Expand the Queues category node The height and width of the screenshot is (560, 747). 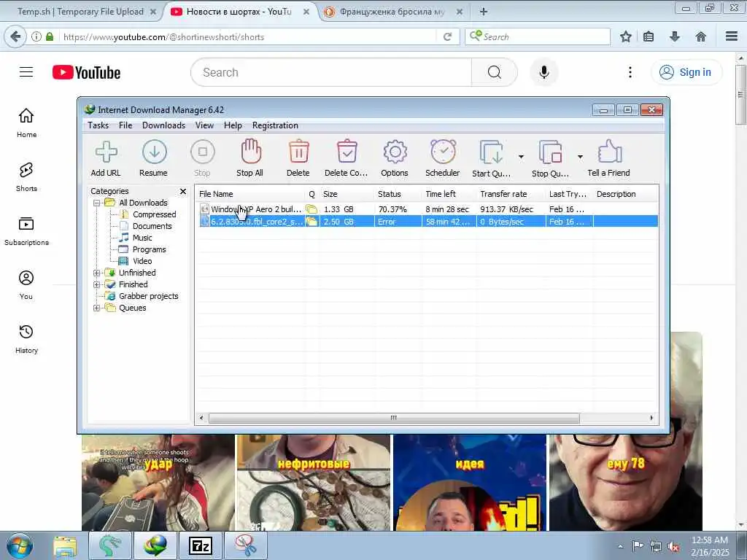[x=97, y=308]
